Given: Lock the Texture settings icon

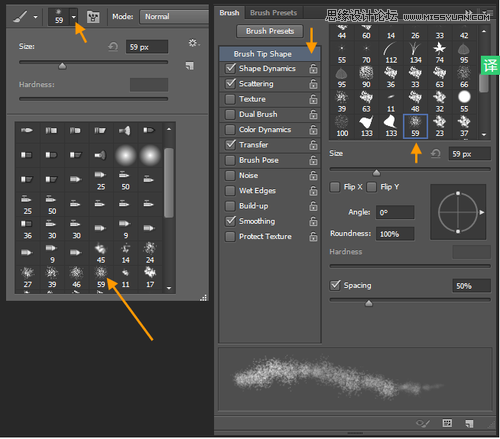Looking at the screenshot, I should (x=313, y=99).
